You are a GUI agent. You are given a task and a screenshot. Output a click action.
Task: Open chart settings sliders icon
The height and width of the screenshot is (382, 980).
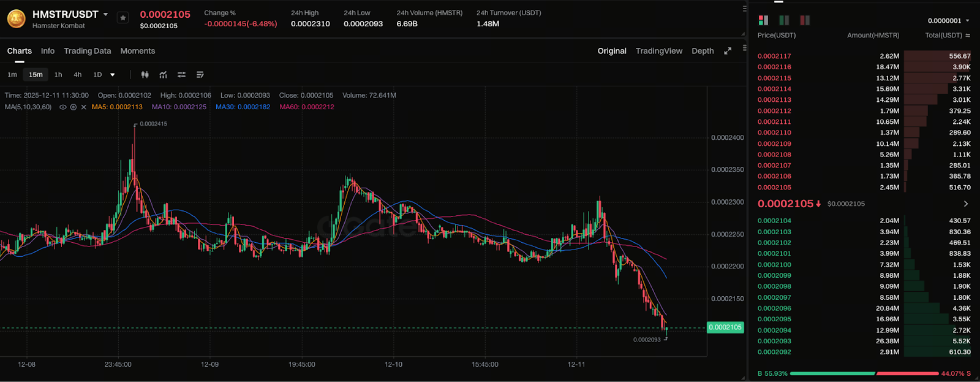pos(182,75)
